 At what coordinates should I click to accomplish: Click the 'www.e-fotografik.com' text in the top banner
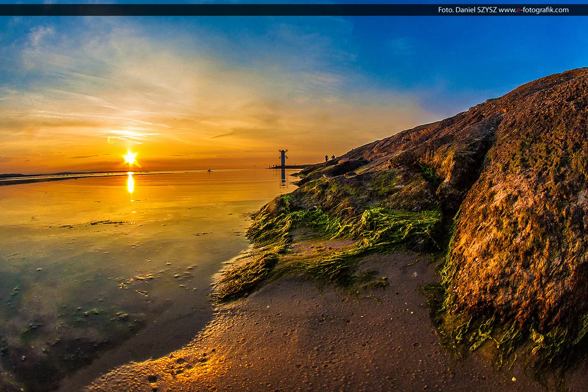tap(533, 10)
